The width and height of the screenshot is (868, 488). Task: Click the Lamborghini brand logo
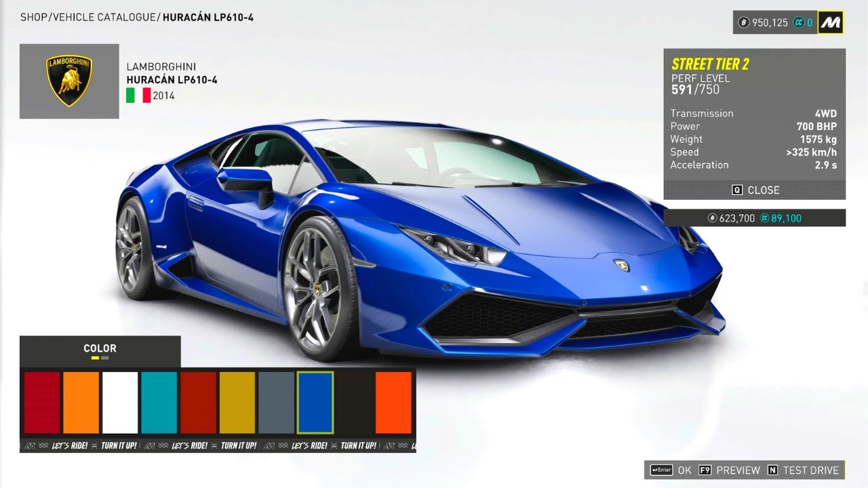69,81
